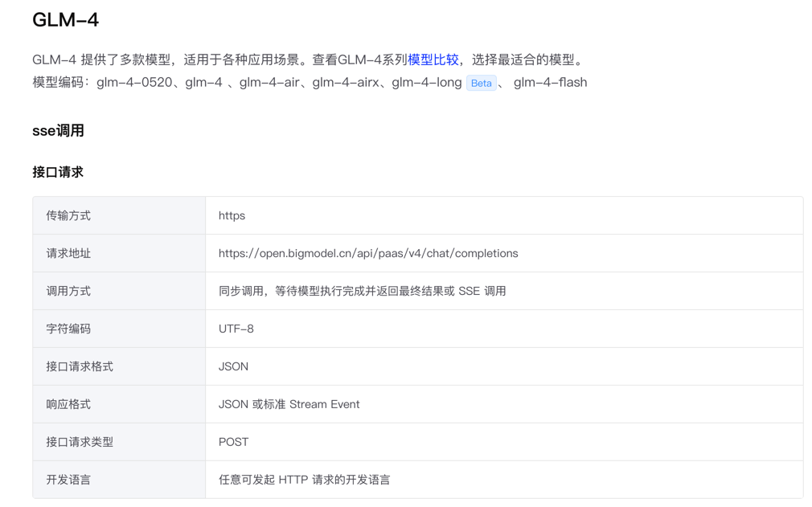Screen dimensions: 812x507
Task: Click the GLM-4 page heading
Action: click(x=65, y=19)
